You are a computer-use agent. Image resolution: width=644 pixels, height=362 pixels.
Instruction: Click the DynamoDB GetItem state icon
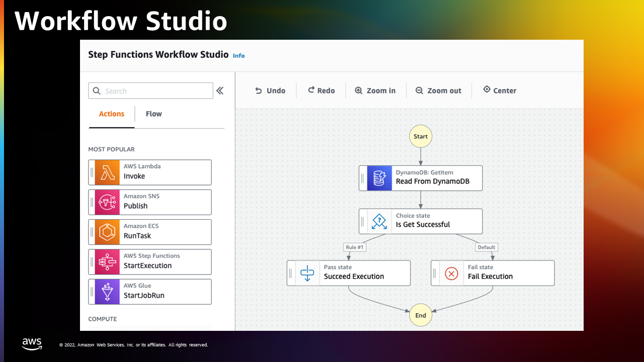[379, 178]
